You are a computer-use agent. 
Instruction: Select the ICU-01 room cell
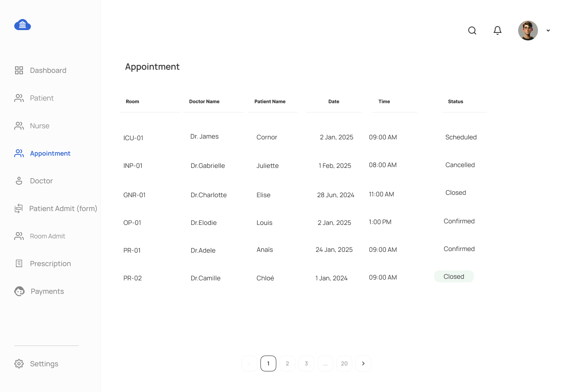133,138
